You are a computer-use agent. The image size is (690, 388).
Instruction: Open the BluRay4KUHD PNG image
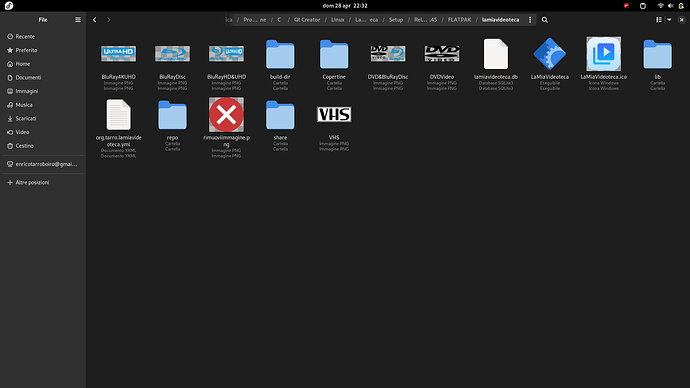pos(118,54)
